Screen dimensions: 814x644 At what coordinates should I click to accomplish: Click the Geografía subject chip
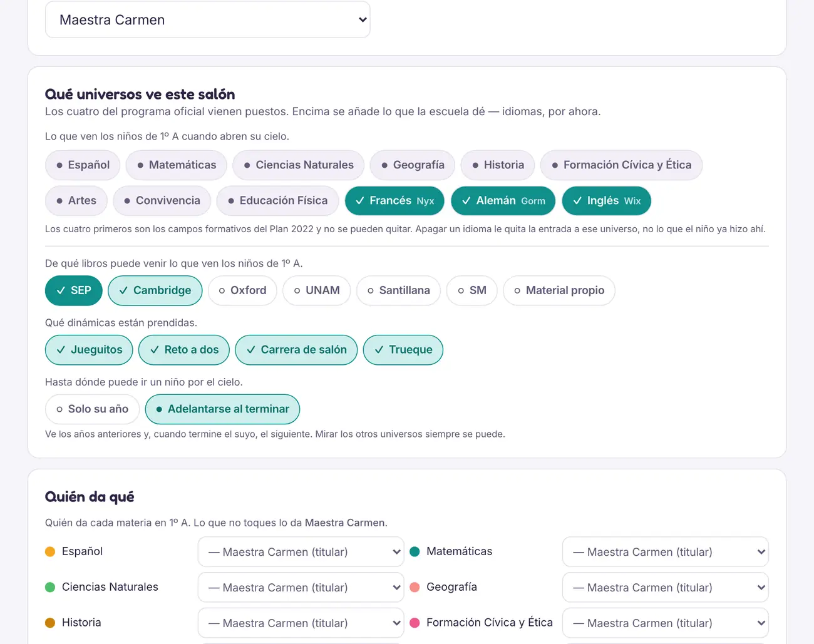click(413, 165)
